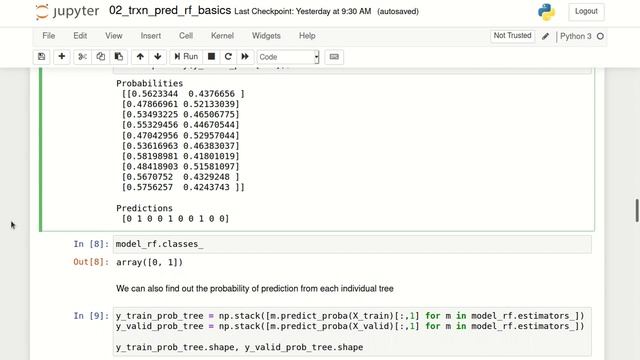Insert a cell below with plus icon
Screen dimensions: 640x360
[62, 57]
